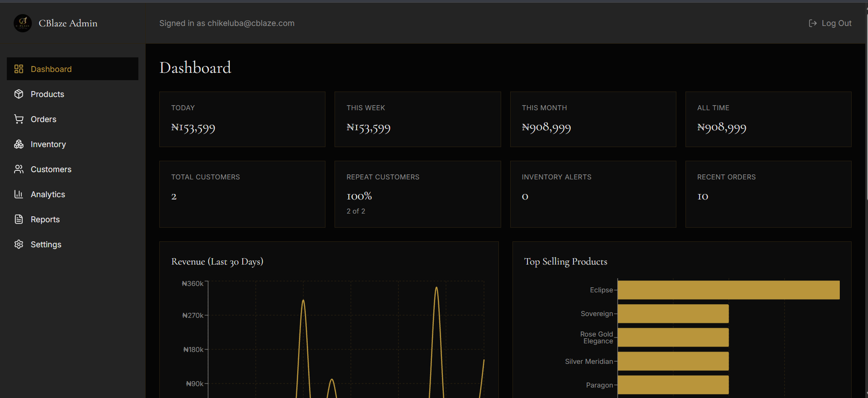The width and height of the screenshot is (868, 398).
Task: Click the '2 of 2' repeat customers text
Action: tap(356, 211)
